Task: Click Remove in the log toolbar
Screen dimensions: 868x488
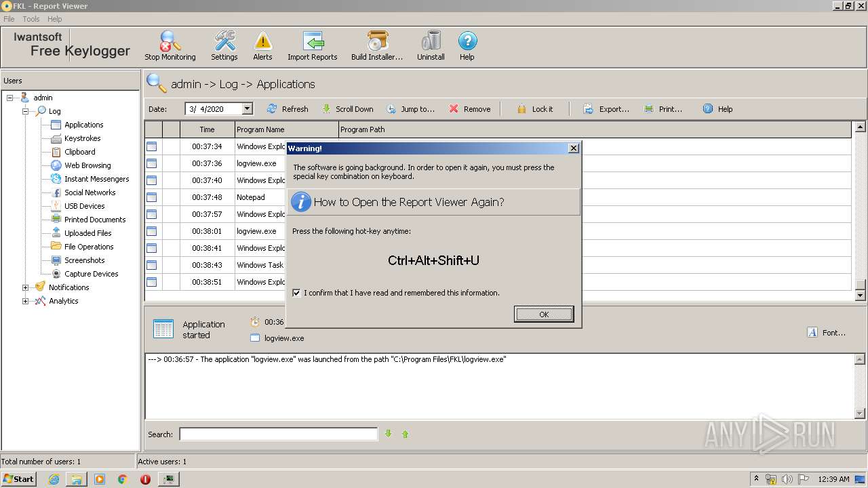Action: (469, 108)
